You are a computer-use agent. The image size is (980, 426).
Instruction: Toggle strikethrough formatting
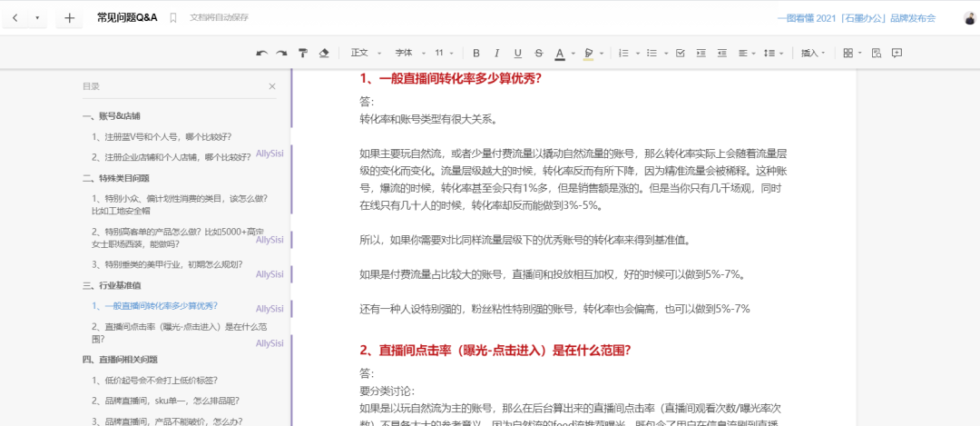click(x=539, y=54)
